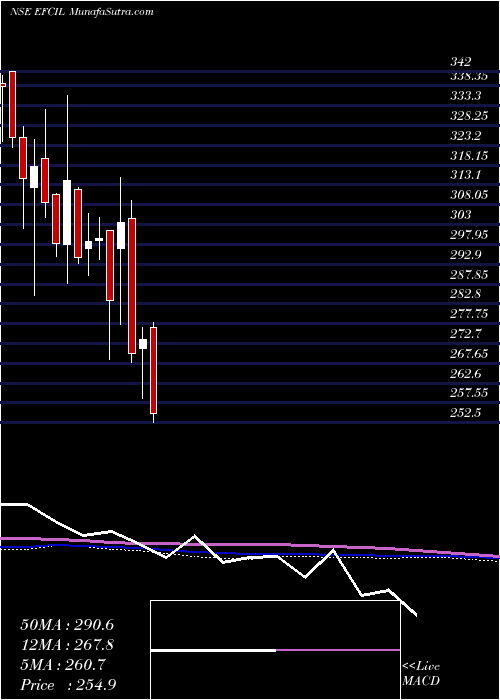This screenshot has width=500, height=700.
Task: Click the 12MA : 267.8 readout
Action: coord(67,645)
